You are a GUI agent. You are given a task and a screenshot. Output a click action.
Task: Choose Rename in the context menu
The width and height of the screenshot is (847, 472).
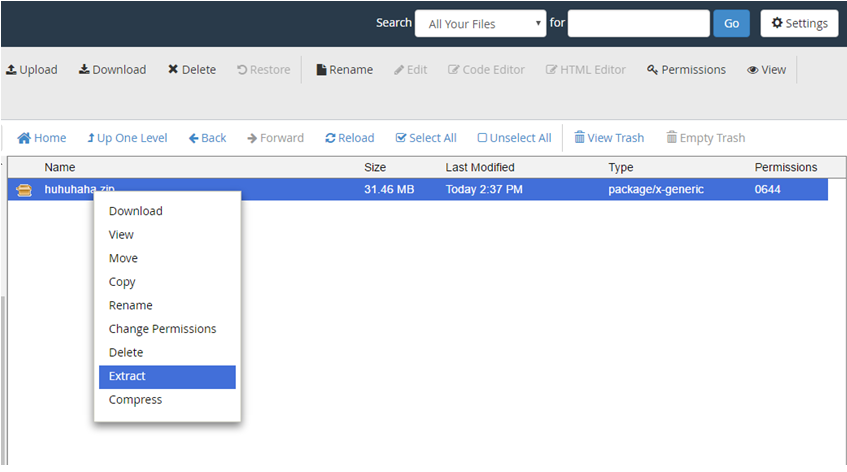(x=167, y=306)
